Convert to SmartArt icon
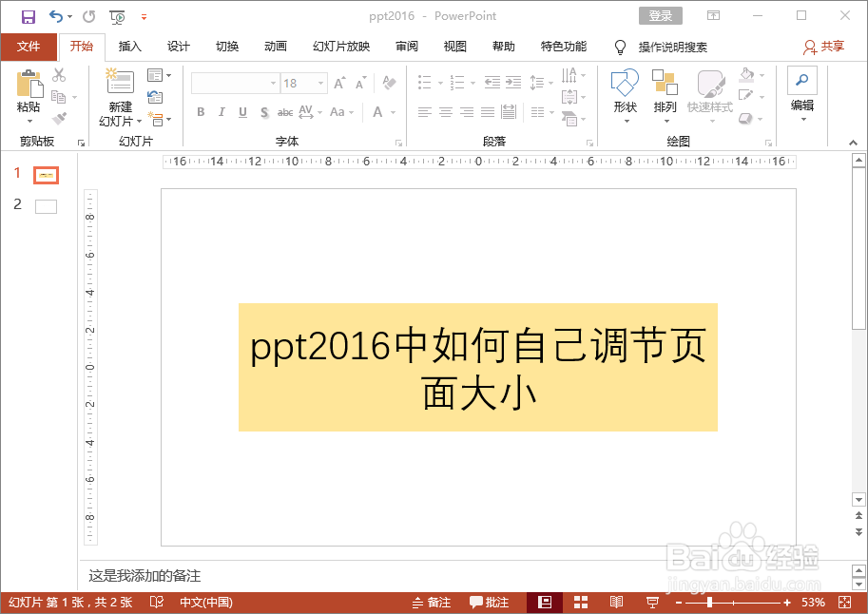The height and width of the screenshot is (614, 868). tap(569, 119)
